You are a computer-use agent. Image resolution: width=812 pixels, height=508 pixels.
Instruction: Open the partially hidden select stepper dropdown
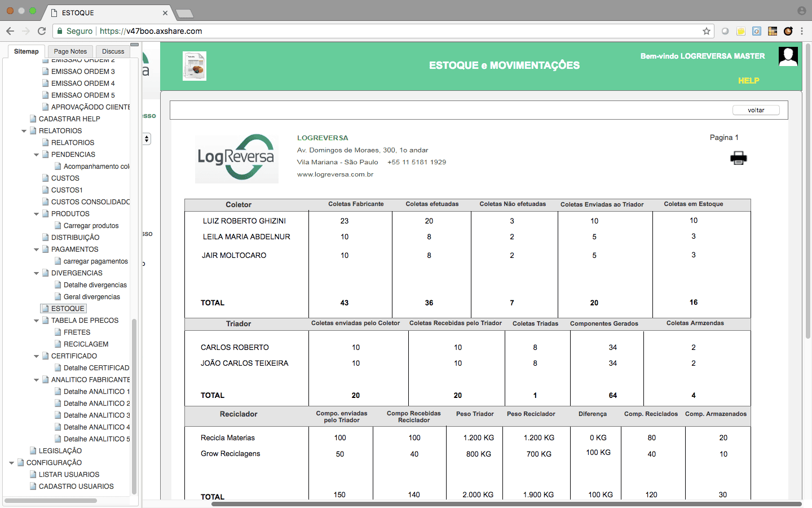point(147,139)
